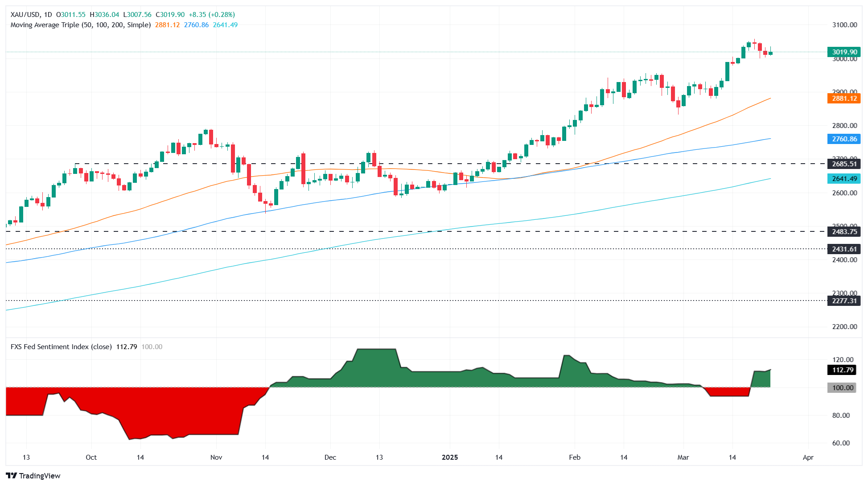Screen dimensions: 868x486
Task: Click the orange 50-period MA value in the legend
Action: [167, 25]
